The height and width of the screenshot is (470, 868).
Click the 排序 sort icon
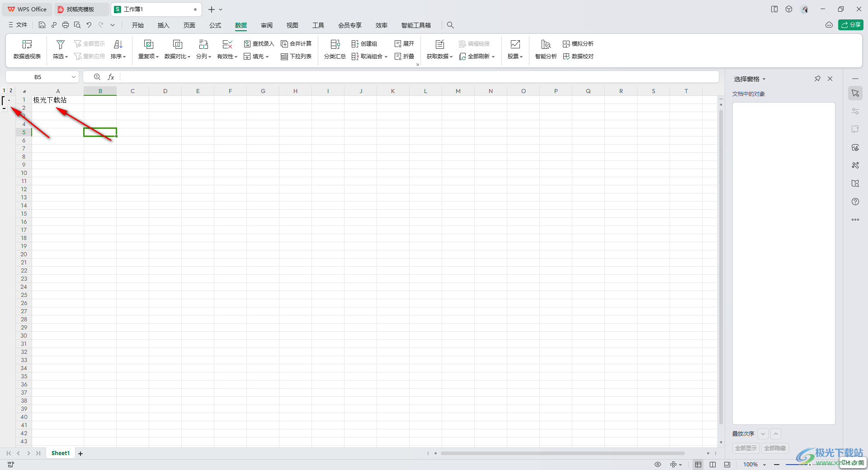pos(118,44)
